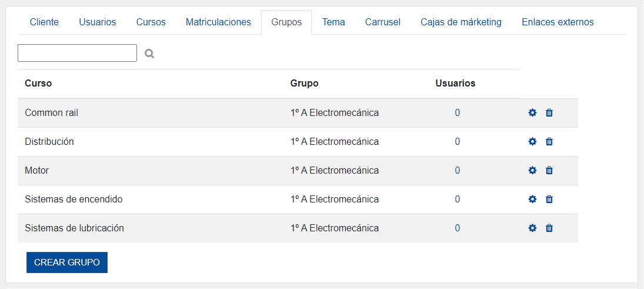Screen dimensions: 644x289
Task: Switch to the Carrusel tab
Action: 383,22
